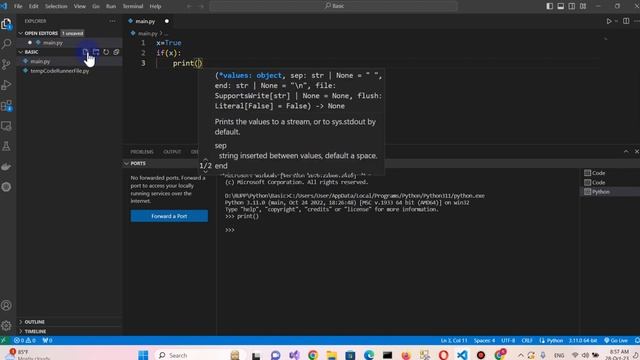640x360 pixels.
Task: Open the Testing flask view
Action: [x=6, y=146]
